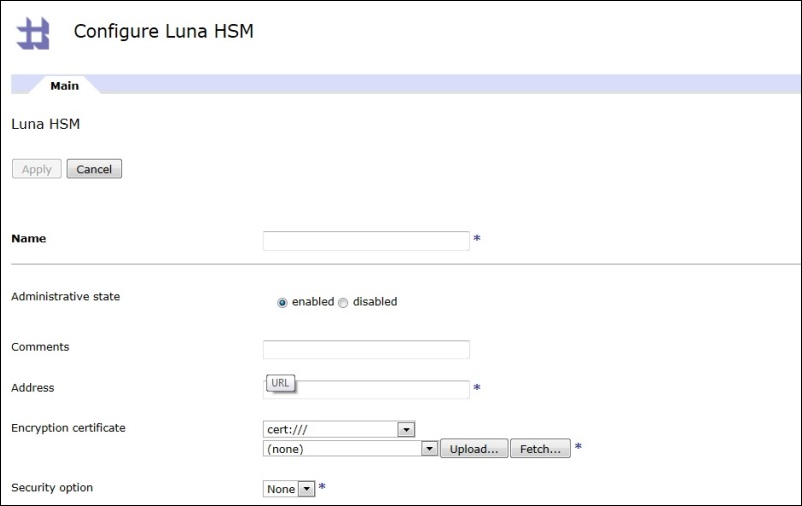Focus the Name input field
This screenshot has width=802, height=506.
[x=366, y=240]
